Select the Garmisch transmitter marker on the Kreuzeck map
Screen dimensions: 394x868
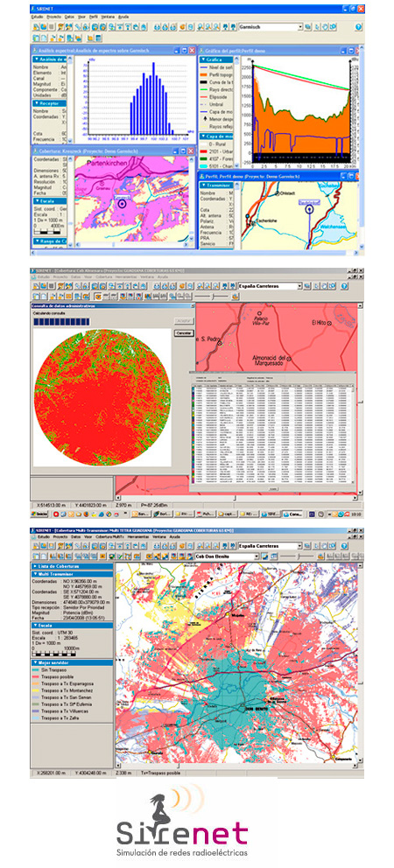point(123,204)
